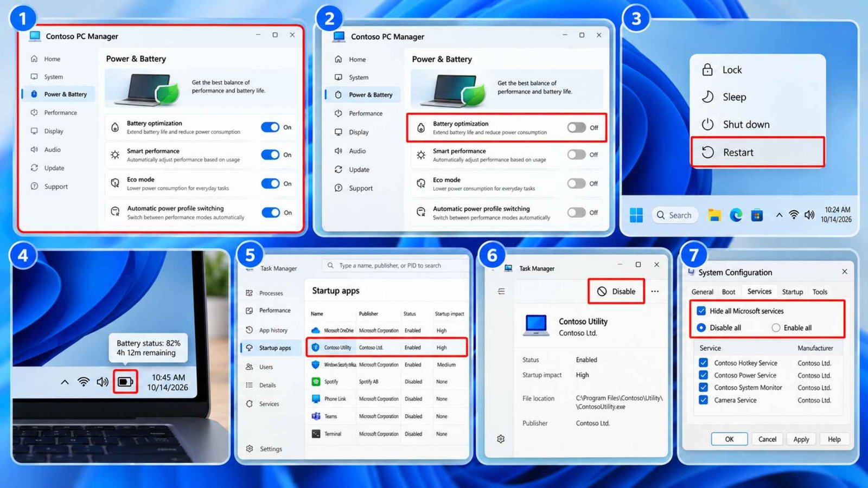Choose Sleep from the power menu
The height and width of the screenshot is (488, 868).
pos(757,97)
